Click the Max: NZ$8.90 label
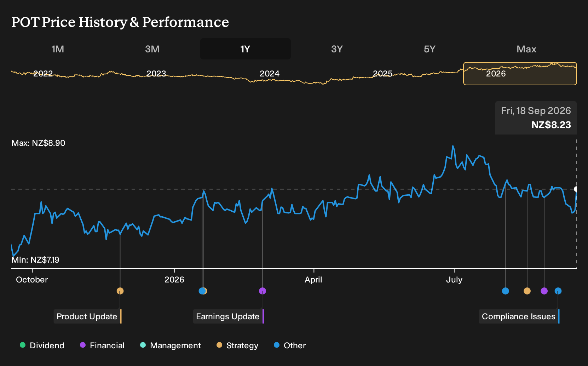 pos(38,143)
